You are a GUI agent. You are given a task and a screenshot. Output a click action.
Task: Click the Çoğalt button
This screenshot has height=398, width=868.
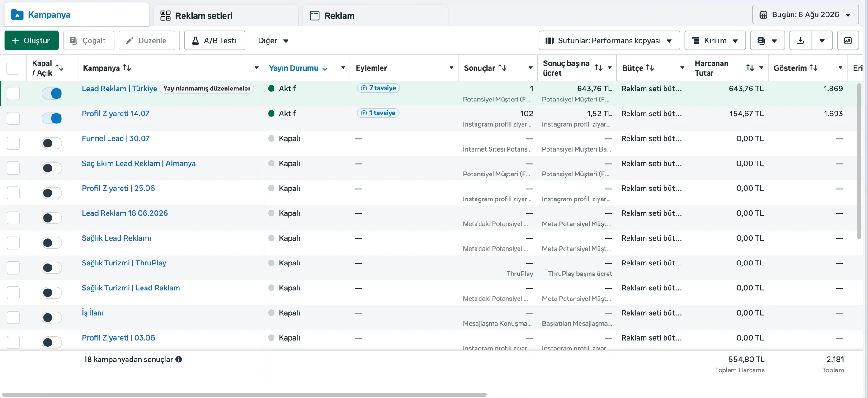point(89,41)
